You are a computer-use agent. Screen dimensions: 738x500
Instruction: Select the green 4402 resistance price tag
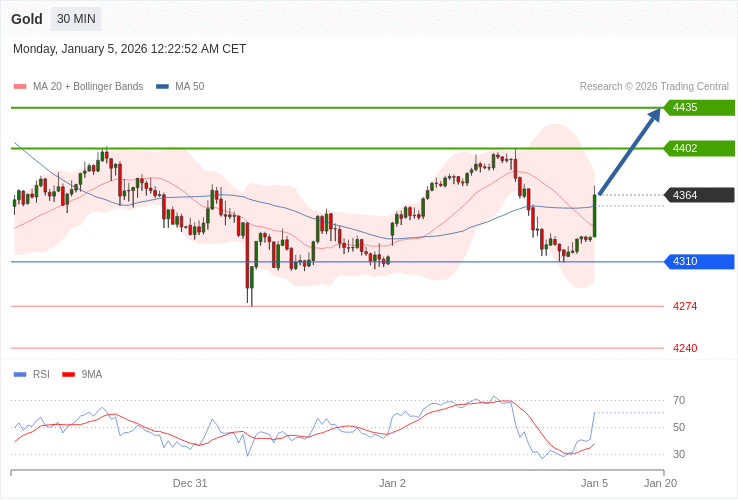point(698,148)
